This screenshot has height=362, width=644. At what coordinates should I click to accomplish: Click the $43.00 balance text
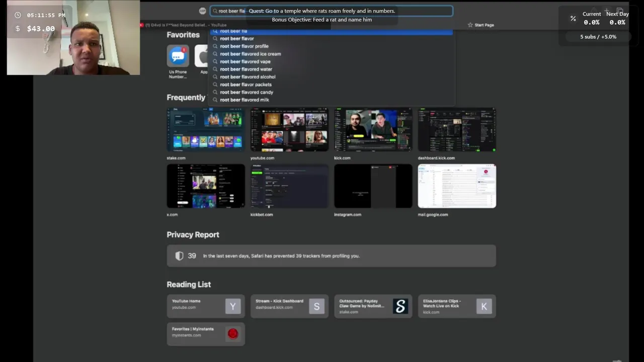[41, 29]
